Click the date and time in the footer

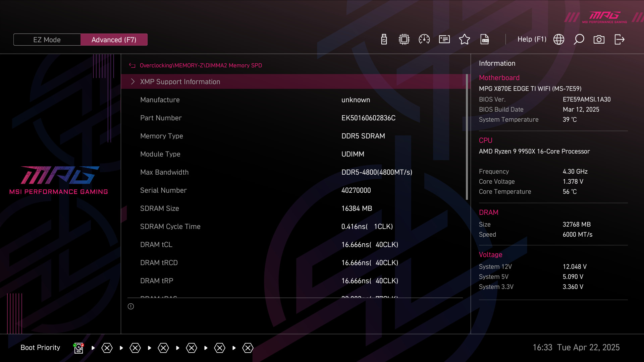pos(576,348)
